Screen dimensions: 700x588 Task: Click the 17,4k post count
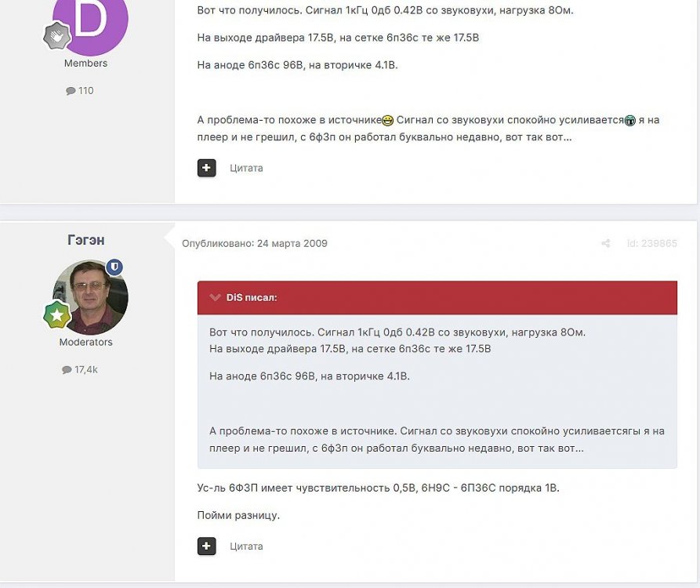click(x=85, y=370)
